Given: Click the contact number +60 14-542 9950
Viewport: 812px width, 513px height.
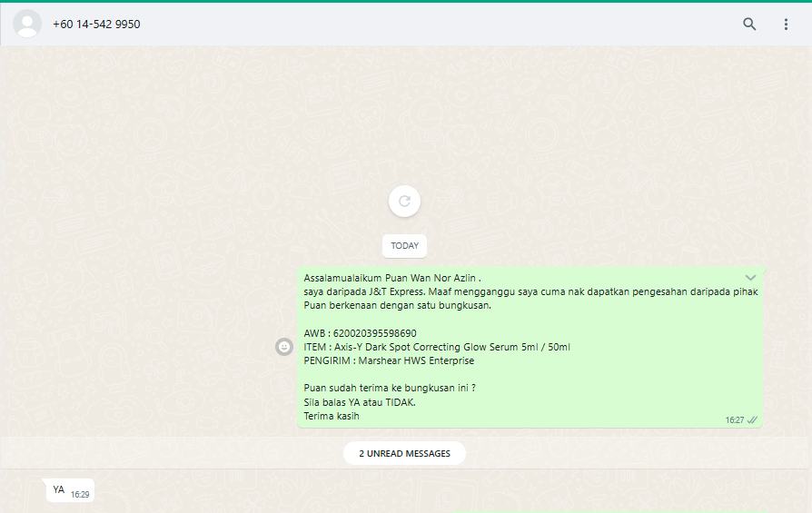Looking at the screenshot, I should [96, 25].
